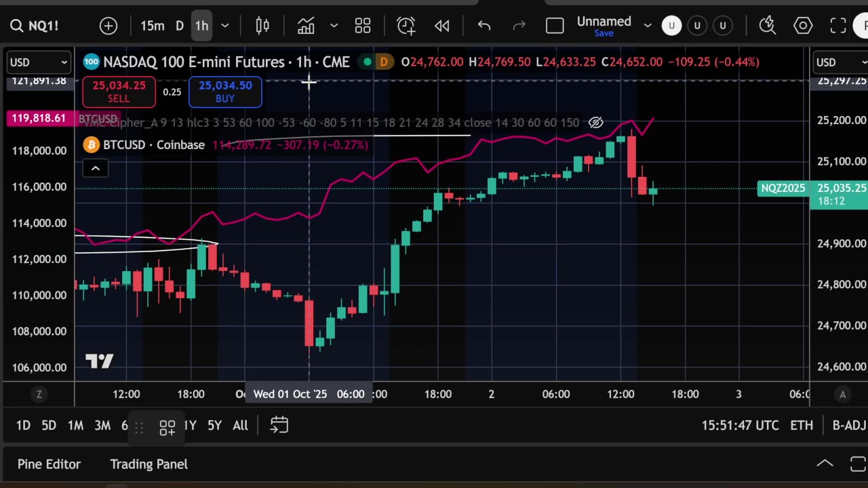The height and width of the screenshot is (488, 868).
Task: Click the TradingView logo
Action: point(99,361)
